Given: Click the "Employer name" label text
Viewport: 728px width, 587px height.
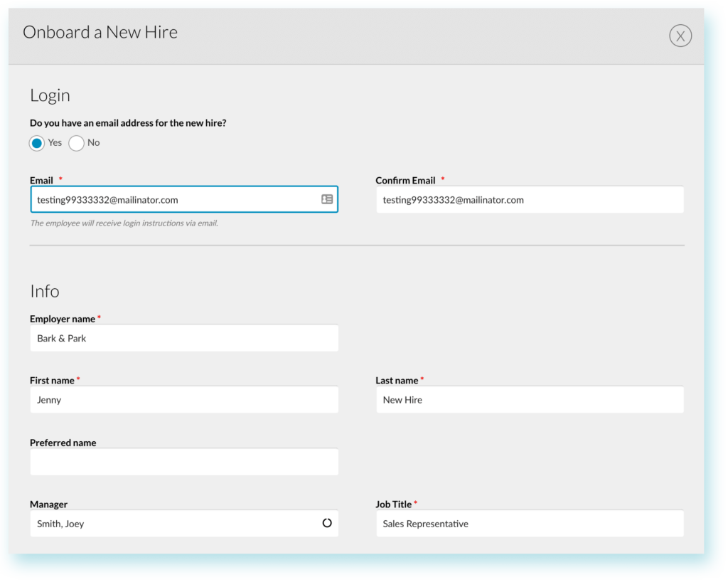Looking at the screenshot, I should 63,319.
